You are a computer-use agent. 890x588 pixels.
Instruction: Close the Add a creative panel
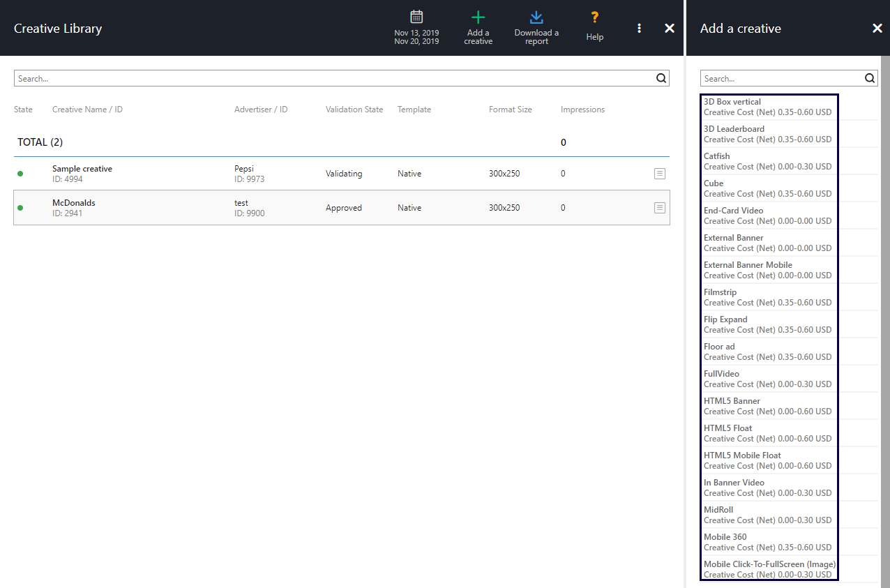[877, 29]
